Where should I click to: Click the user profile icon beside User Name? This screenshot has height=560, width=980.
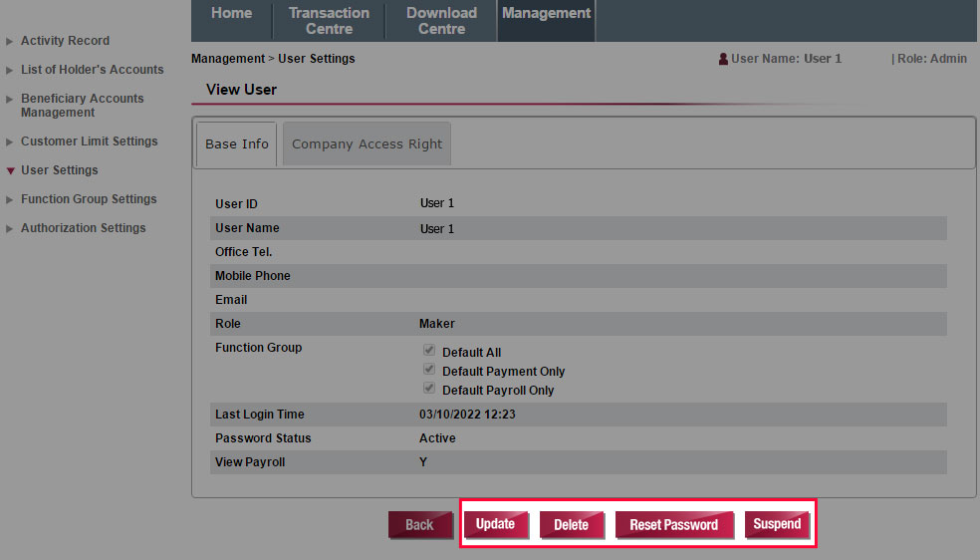[723, 59]
